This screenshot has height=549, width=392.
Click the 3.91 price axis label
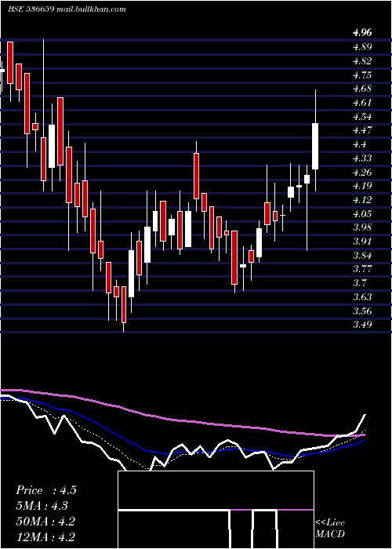[x=362, y=242]
